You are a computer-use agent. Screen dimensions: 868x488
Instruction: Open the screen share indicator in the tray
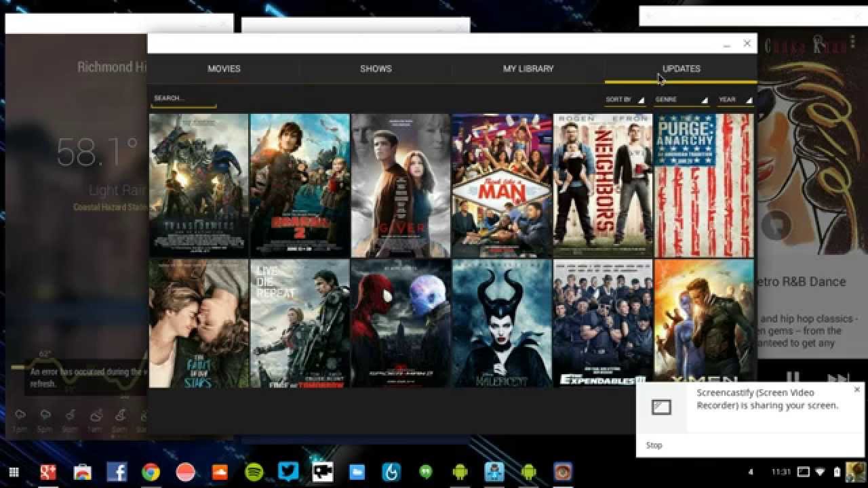pos(804,472)
